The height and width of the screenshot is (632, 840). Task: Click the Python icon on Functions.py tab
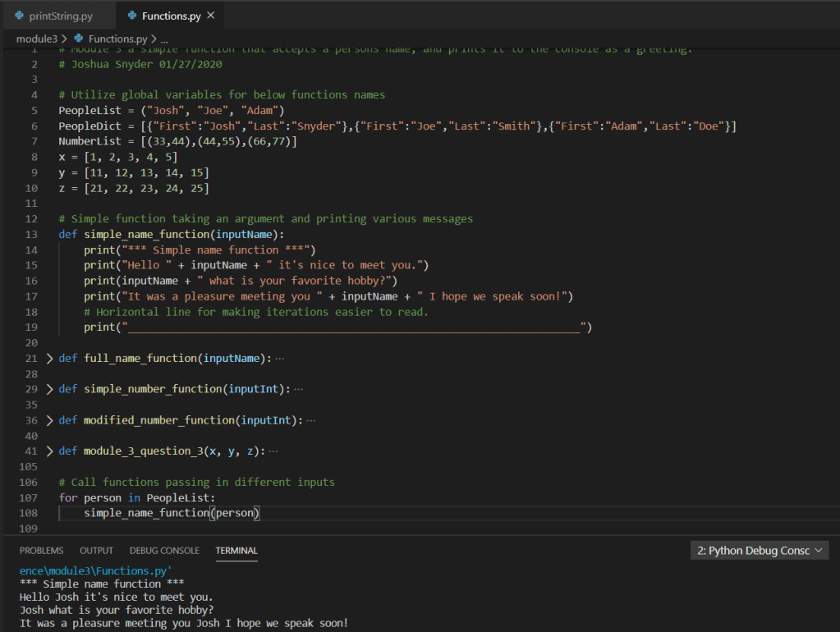tap(132, 16)
